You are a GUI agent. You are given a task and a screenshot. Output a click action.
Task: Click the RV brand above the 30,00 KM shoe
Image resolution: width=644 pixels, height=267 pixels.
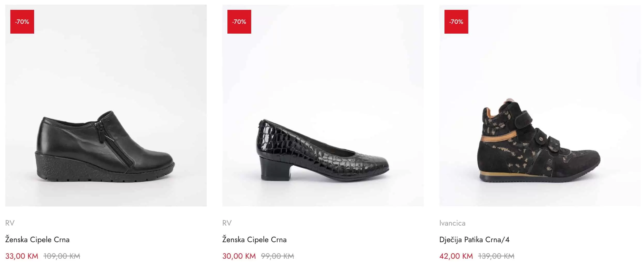coord(227,223)
